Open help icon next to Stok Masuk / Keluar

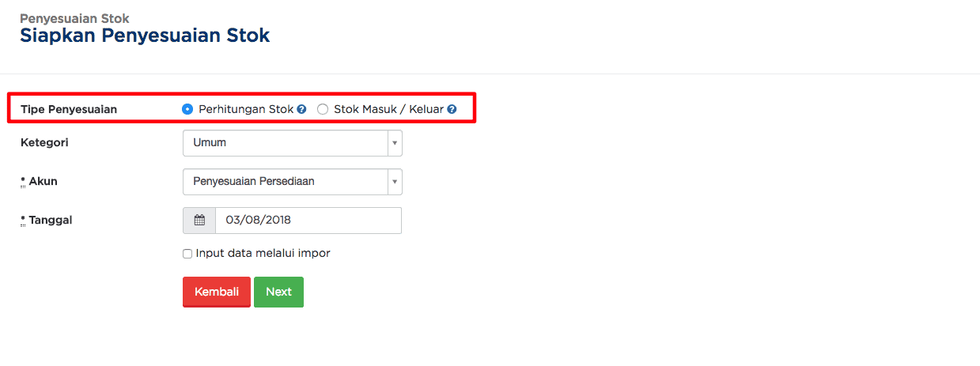452,110
